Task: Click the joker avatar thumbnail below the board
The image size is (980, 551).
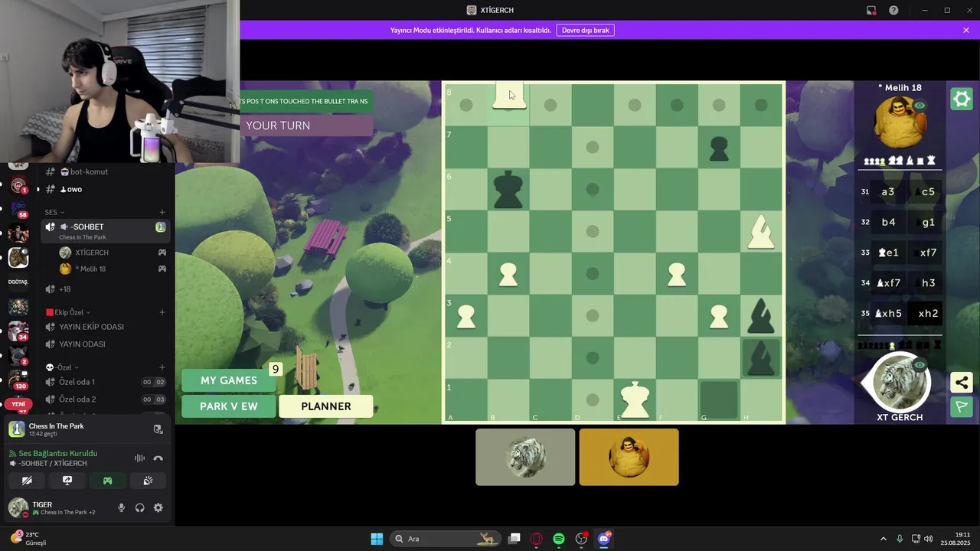Action: pos(629,457)
